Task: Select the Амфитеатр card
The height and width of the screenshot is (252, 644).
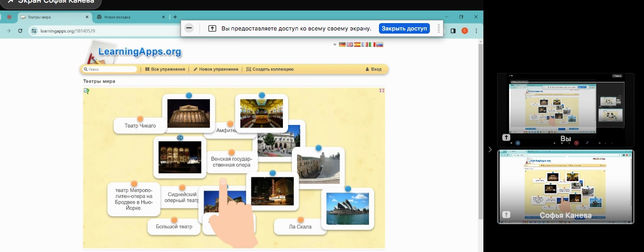Action: 225,130
